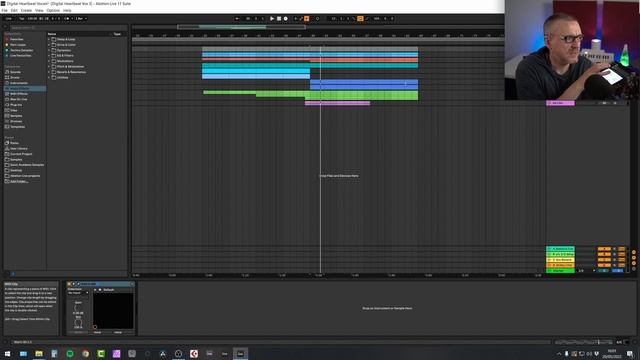
Task: Select the Master track header
Action: click(560, 271)
